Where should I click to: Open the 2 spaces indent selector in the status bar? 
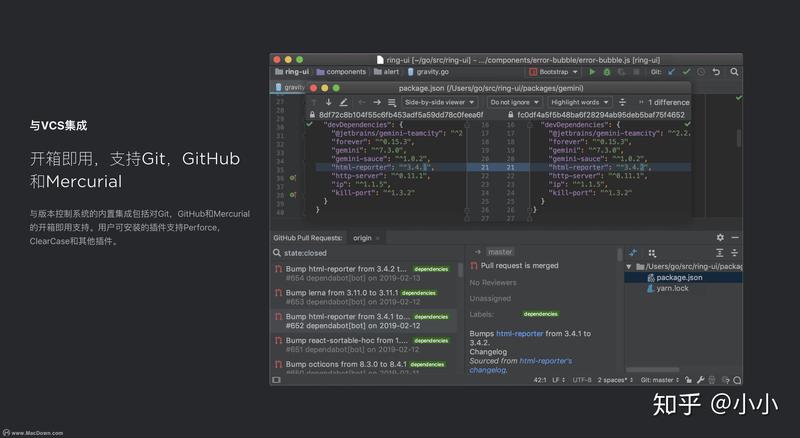[615, 380]
